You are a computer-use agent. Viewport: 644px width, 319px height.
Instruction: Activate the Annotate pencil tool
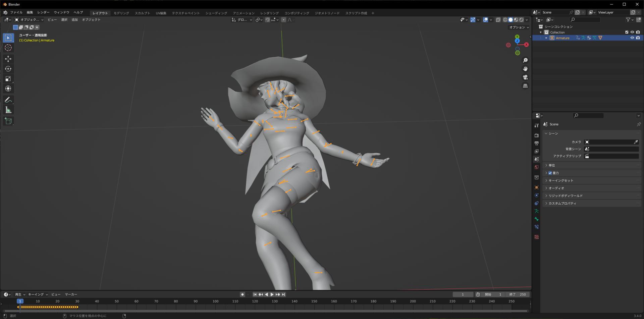coord(8,100)
